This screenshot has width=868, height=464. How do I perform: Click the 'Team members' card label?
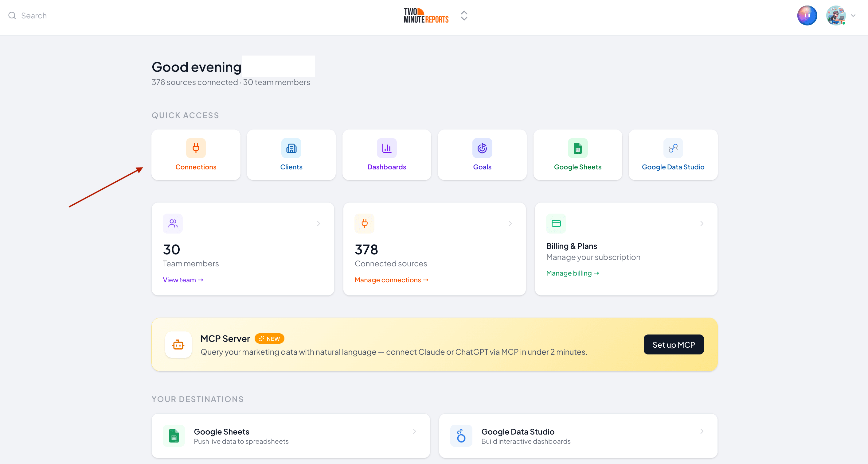point(191,264)
